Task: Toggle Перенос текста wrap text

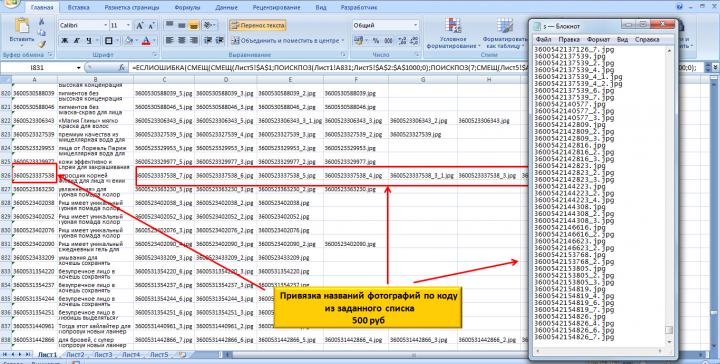Action: coord(258,25)
